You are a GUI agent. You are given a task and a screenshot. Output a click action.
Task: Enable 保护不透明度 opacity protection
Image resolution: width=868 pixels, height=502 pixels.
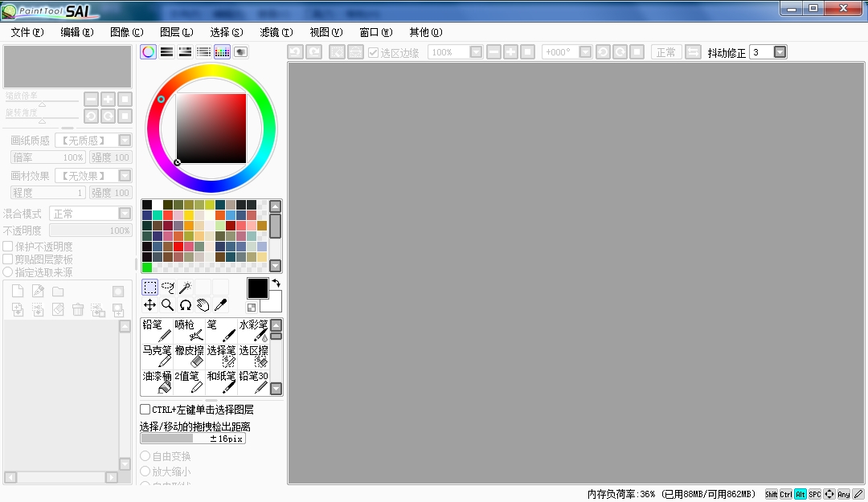(6, 246)
